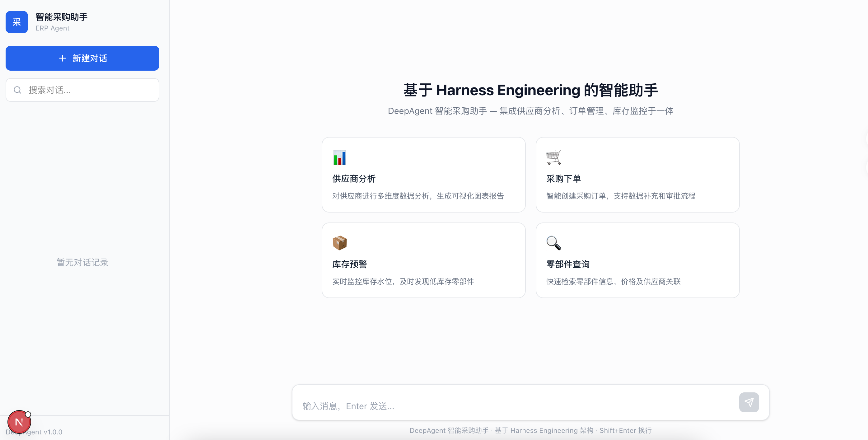Image resolution: width=868 pixels, height=440 pixels.
Task: Open the 库存预警 card
Action: point(423,260)
